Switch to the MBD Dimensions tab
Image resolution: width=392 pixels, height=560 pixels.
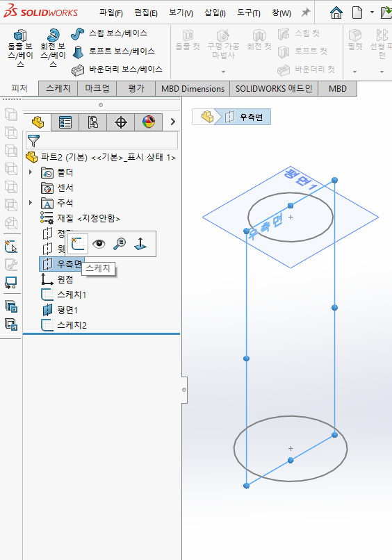click(x=193, y=88)
